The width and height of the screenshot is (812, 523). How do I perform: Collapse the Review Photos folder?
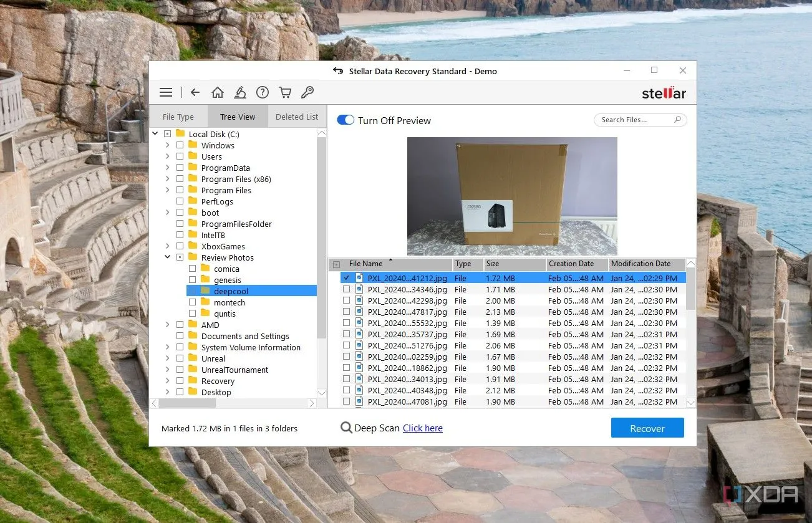(x=167, y=257)
